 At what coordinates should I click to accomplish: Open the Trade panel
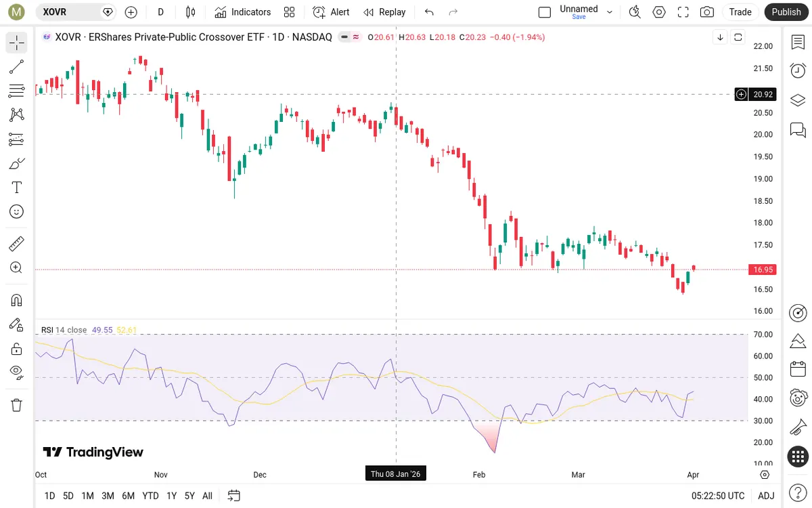click(740, 12)
